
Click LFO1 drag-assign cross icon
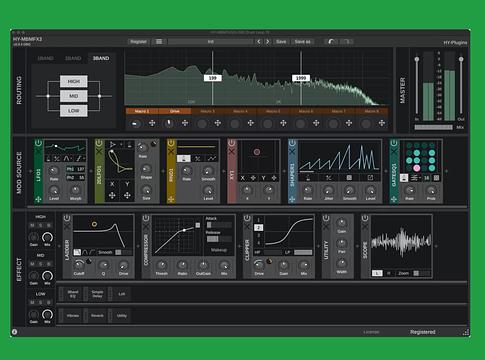pos(38,199)
